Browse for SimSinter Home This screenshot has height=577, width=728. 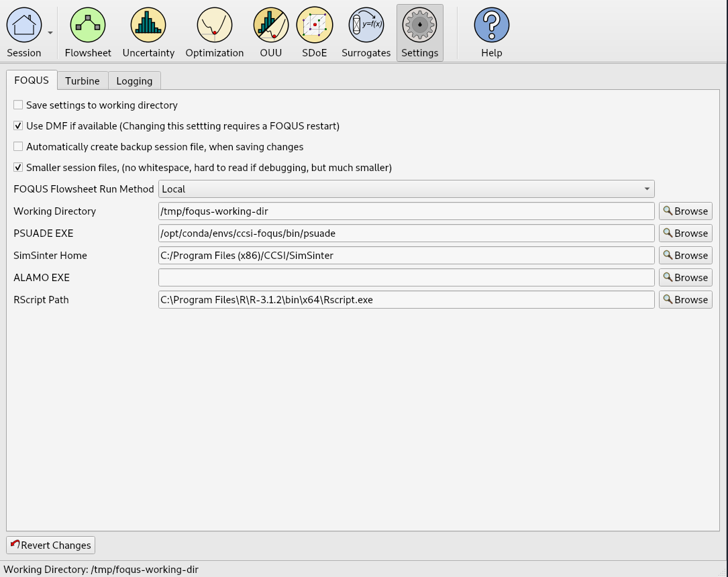pyautogui.click(x=685, y=256)
